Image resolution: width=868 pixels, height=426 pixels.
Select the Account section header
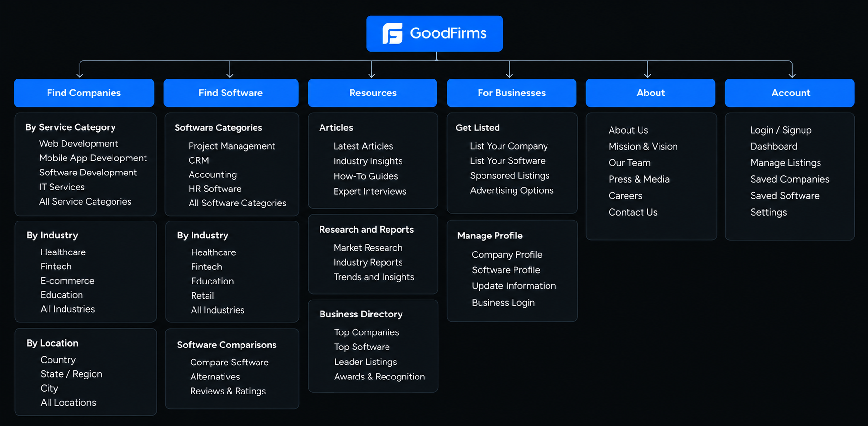pos(790,93)
